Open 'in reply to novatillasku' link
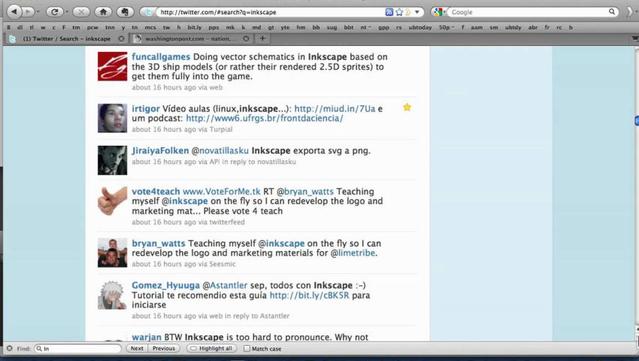 259,162
